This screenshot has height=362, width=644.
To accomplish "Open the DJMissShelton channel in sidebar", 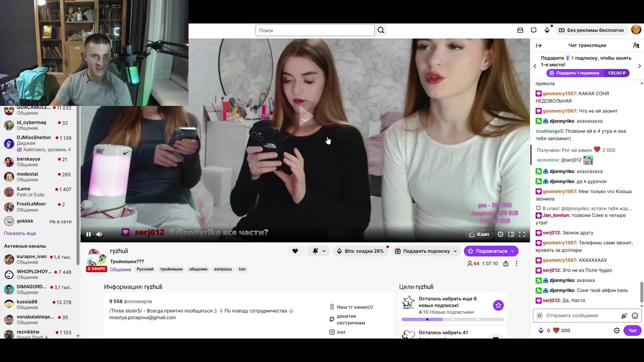I will tap(39, 143).
